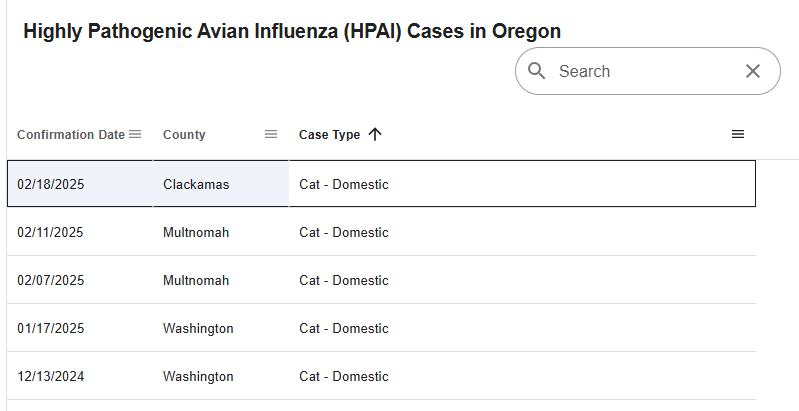Select the 02/11/2025 date cell
799x411 pixels.
[x=51, y=232]
